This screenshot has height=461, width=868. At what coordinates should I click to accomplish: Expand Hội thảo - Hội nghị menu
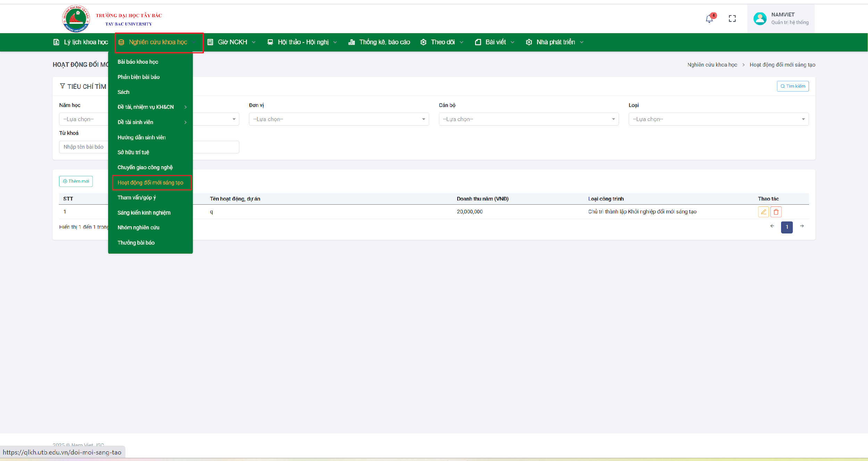tap(302, 42)
